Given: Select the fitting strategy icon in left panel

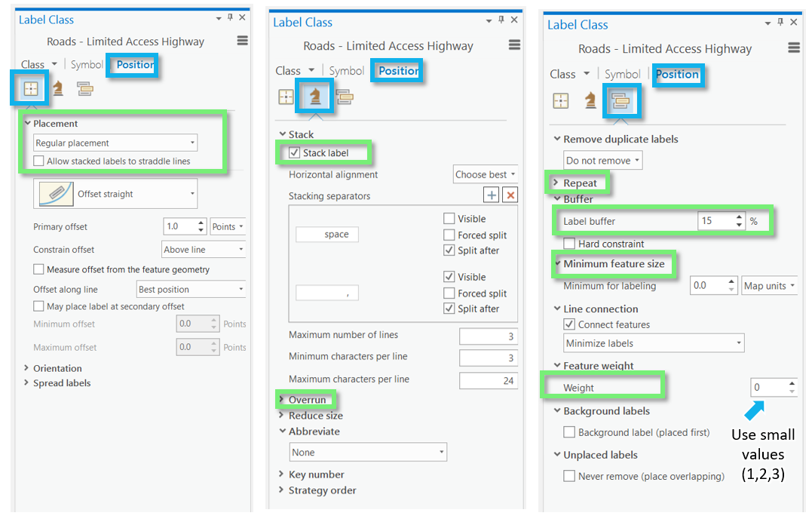Looking at the screenshot, I should click(x=57, y=88).
